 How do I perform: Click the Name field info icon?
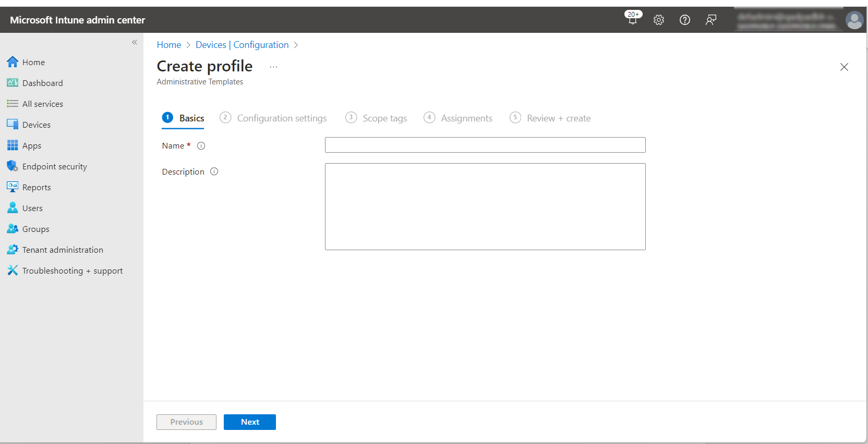click(201, 146)
